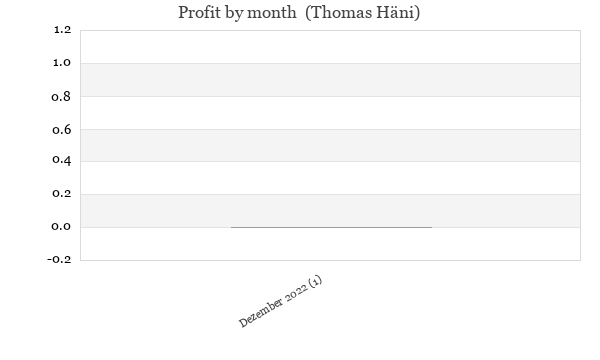
Task: Click the 1.2 value axis label
Action: pos(62,29)
